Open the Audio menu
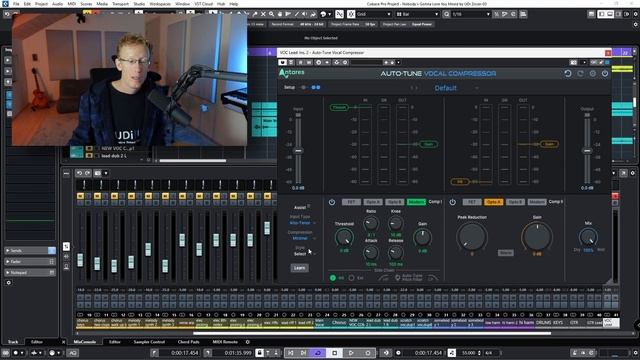Screen dimensions: 640x360 [x=57, y=4]
